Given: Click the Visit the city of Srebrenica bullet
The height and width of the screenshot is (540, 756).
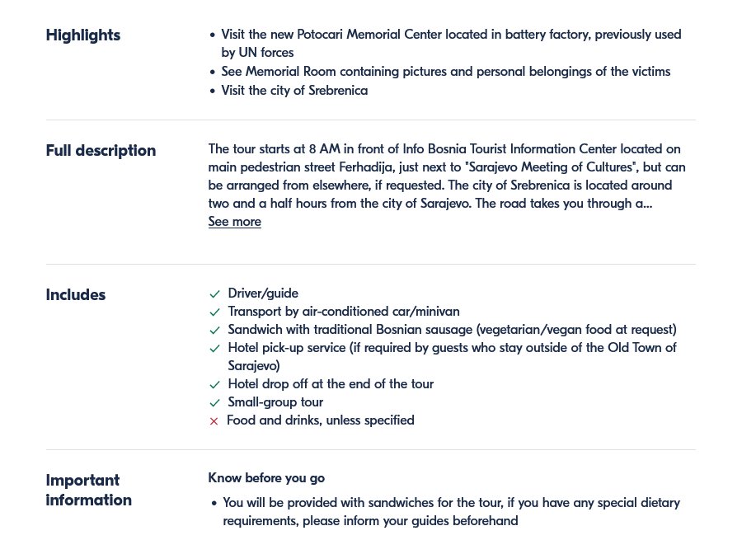Looking at the screenshot, I should pos(294,91).
